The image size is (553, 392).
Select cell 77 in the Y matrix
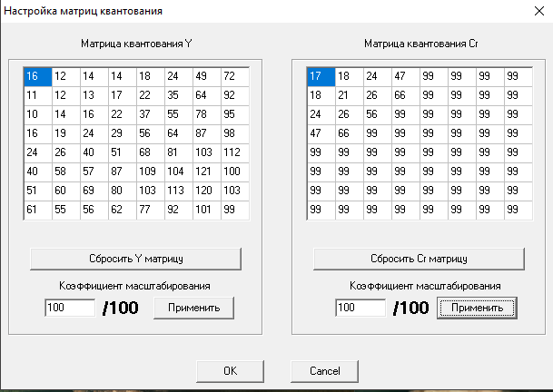click(151, 211)
